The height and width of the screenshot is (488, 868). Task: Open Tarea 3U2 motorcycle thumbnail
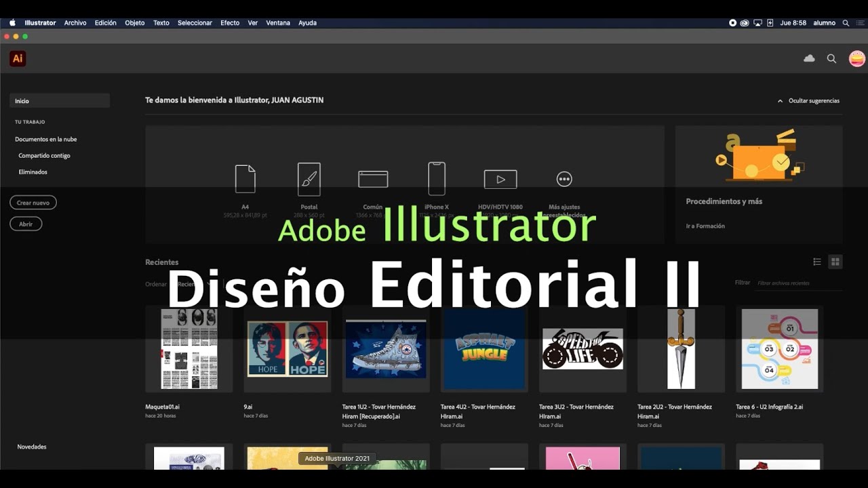point(583,348)
